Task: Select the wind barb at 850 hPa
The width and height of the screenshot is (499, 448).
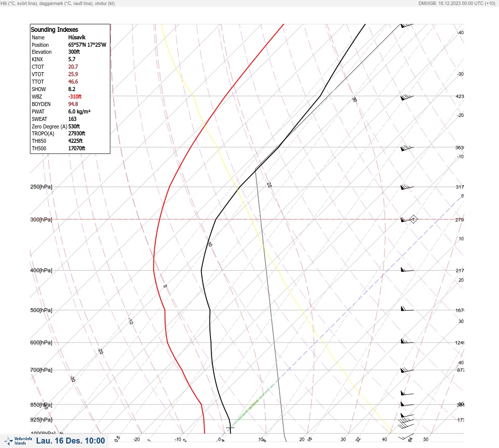Action: point(407,404)
